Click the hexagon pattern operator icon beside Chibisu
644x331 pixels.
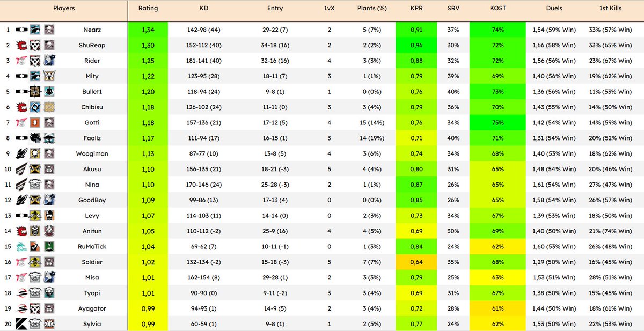pos(49,107)
